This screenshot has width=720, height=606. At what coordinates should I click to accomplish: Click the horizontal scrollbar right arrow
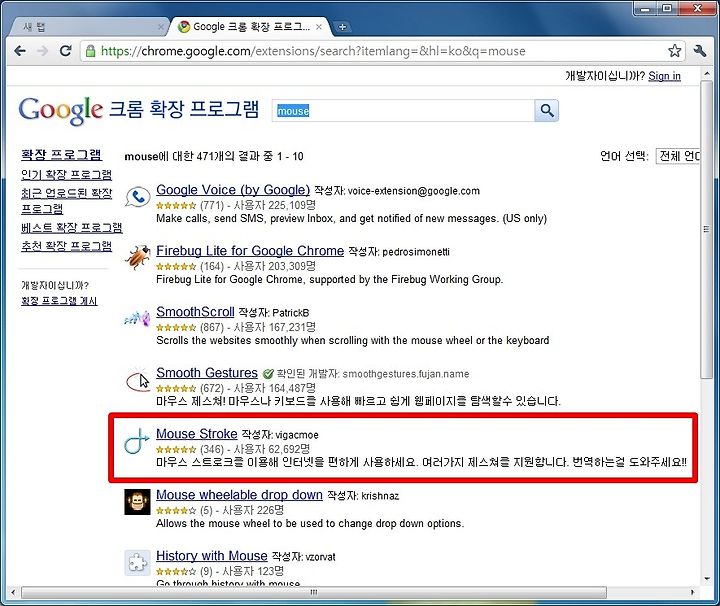[693, 592]
